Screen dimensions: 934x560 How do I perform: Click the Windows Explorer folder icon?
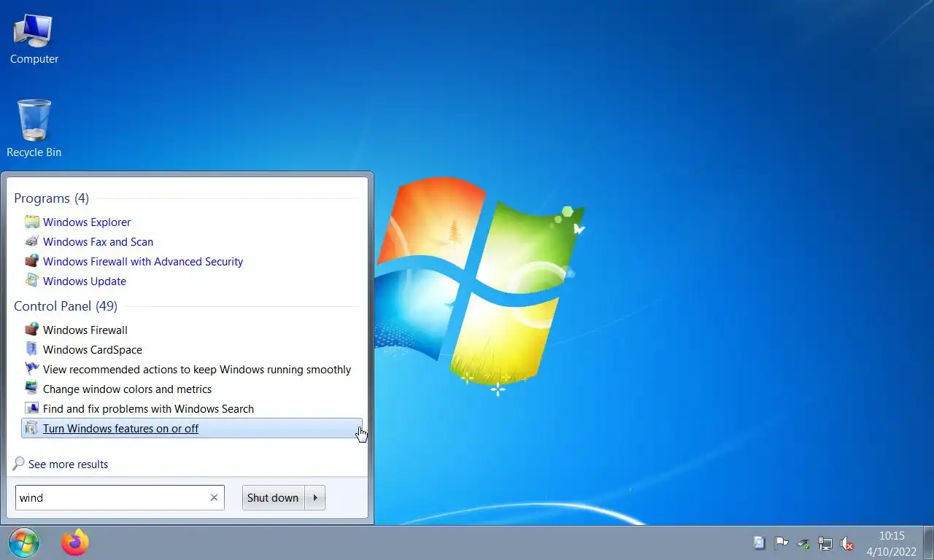[x=31, y=222]
